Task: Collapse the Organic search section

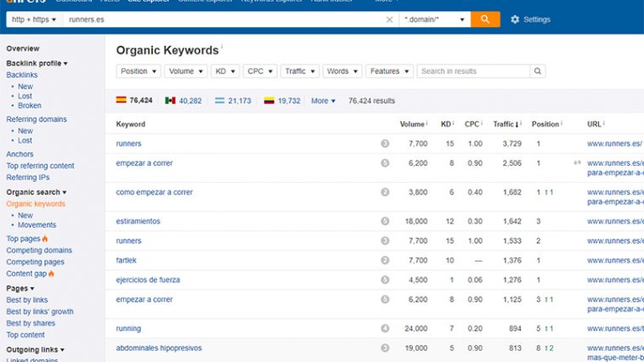Action: click(x=37, y=192)
